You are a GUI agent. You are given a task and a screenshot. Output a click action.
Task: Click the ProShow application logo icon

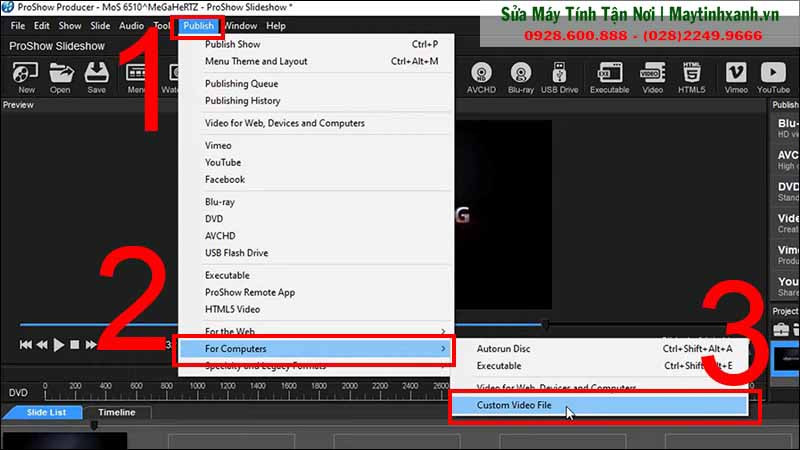click(x=7, y=7)
